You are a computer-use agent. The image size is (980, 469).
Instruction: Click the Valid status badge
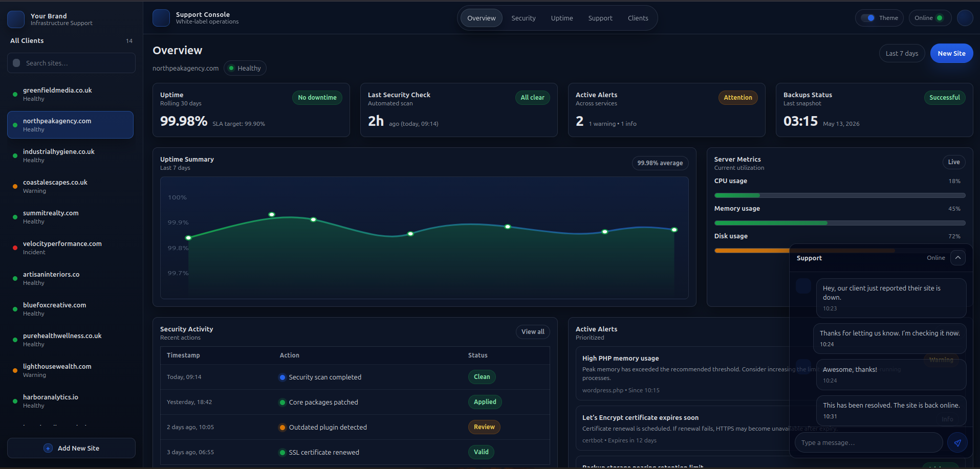coord(481,452)
